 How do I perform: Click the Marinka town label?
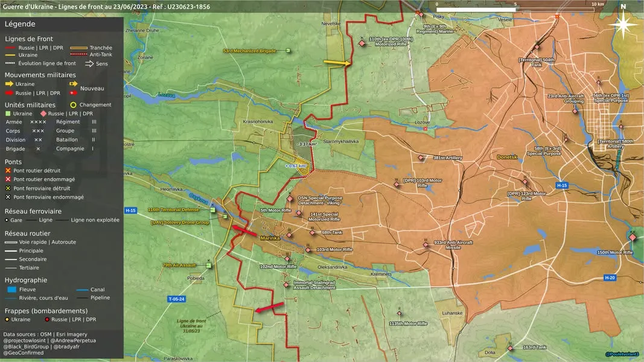coord(270,238)
